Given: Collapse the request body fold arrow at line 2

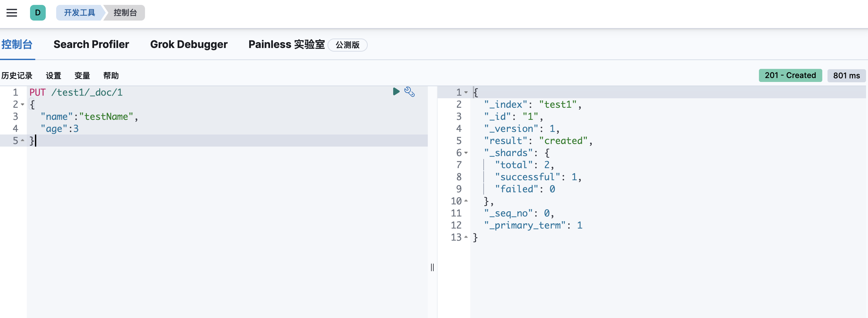Looking at the screenshot, I should (23, 104).
